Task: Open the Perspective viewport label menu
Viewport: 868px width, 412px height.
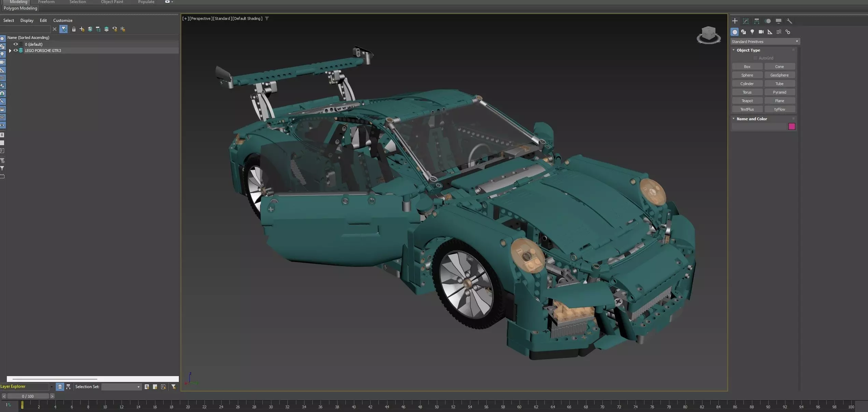Action: click(201, 18)
